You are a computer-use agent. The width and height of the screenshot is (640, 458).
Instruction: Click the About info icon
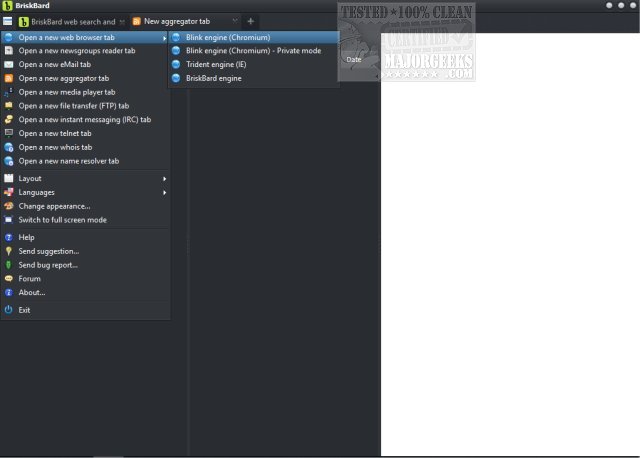(x=9, y=293)
